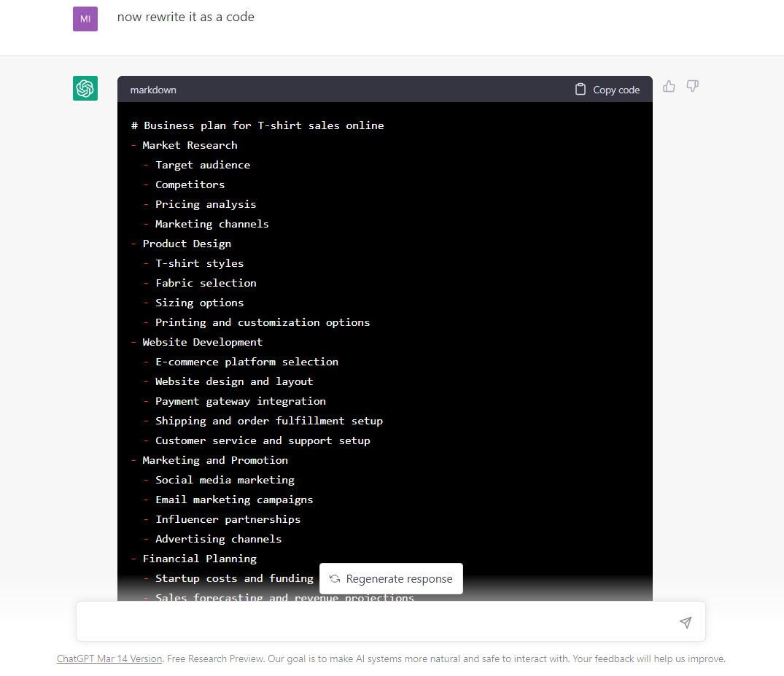This screenshot has height=676, width=784.
Task: Click the thumbs up feedback icon
Action: point(669,87)
